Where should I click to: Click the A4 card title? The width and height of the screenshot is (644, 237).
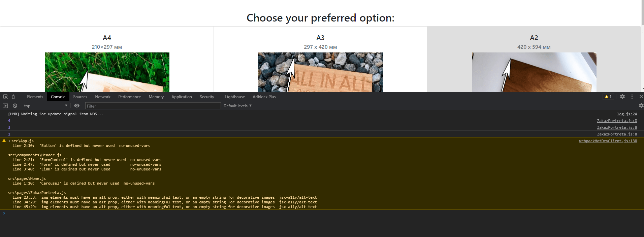click(x=107, y=38)
